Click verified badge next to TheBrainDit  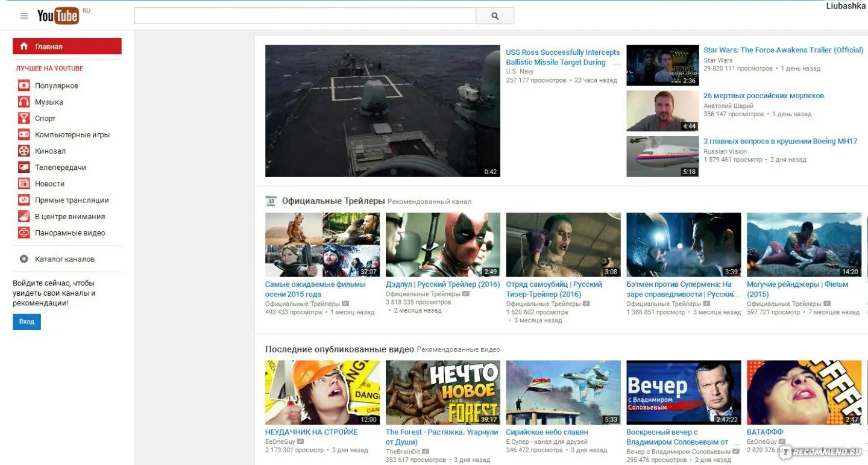(x=426, y=451)
